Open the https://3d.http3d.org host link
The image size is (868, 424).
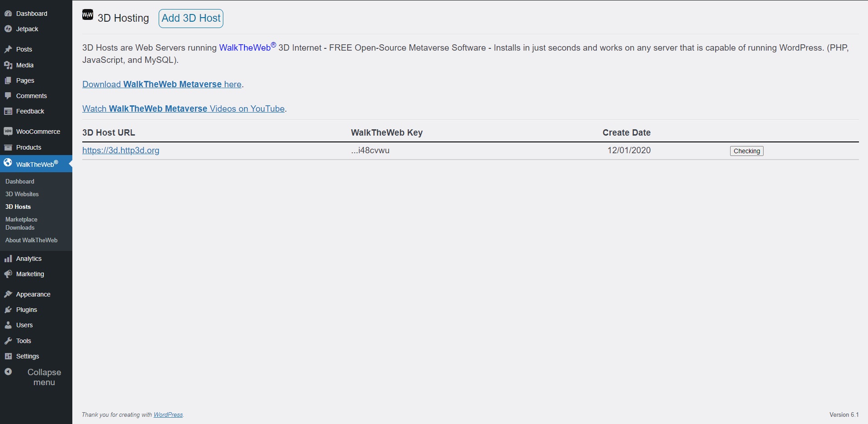tap(121, 150)
